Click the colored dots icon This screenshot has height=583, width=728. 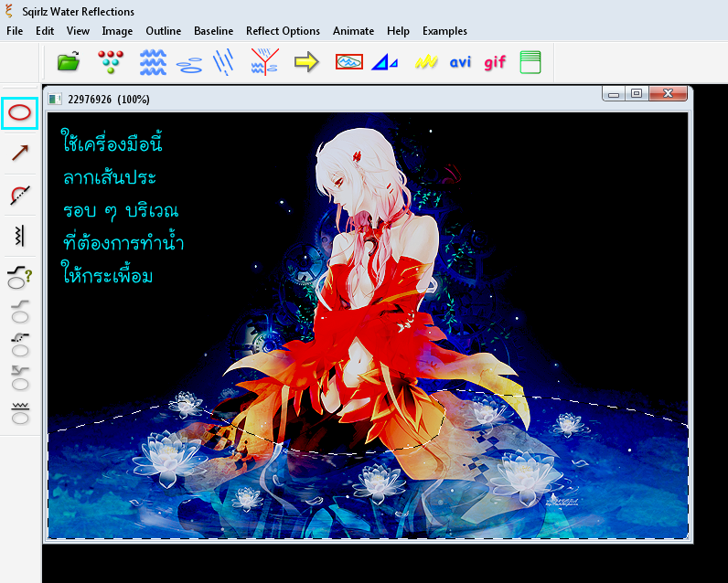click(x=111, y=62)
